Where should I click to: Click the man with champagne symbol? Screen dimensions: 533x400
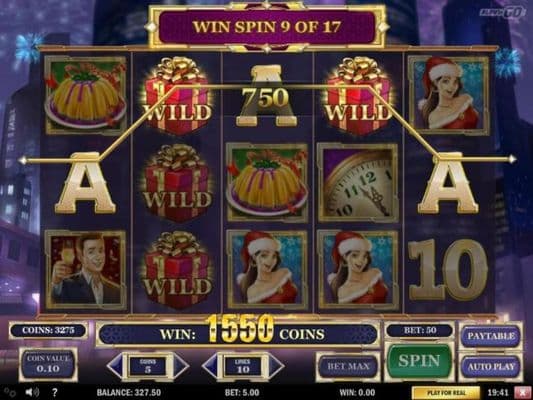click(x=86, y=270)
